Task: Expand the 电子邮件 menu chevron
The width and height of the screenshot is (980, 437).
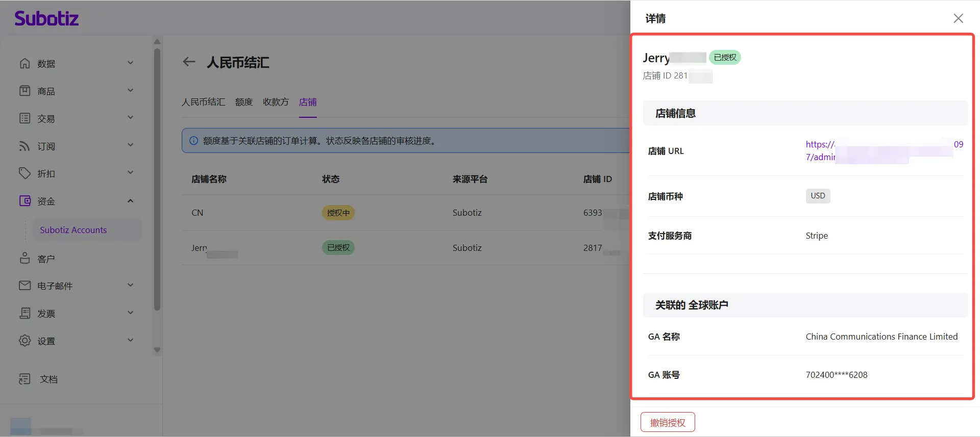Action: click(x=130, y=285)
